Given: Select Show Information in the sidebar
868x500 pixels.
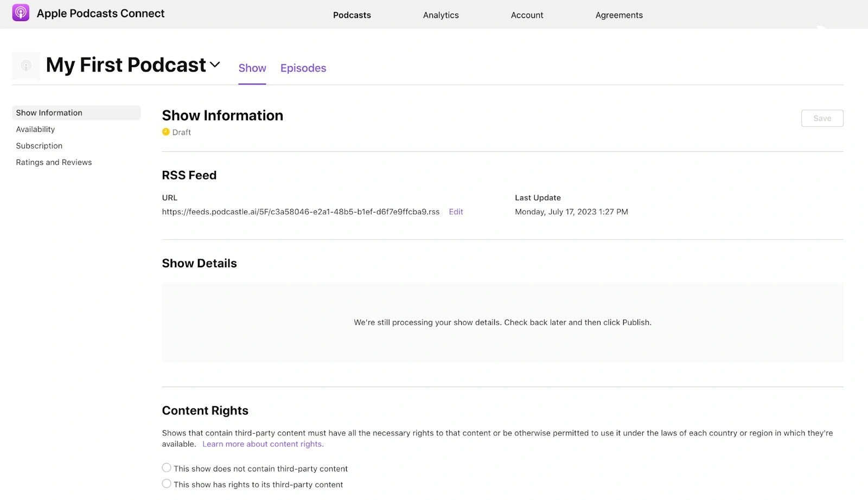Looking at the screenshot, I should click(x=49, y=113).
